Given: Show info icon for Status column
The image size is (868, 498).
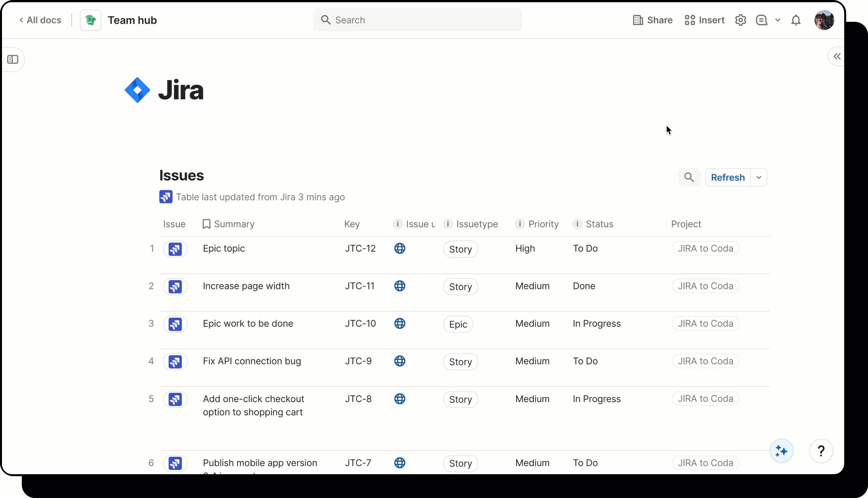Looking at the screenshot, I should (577, 224).
